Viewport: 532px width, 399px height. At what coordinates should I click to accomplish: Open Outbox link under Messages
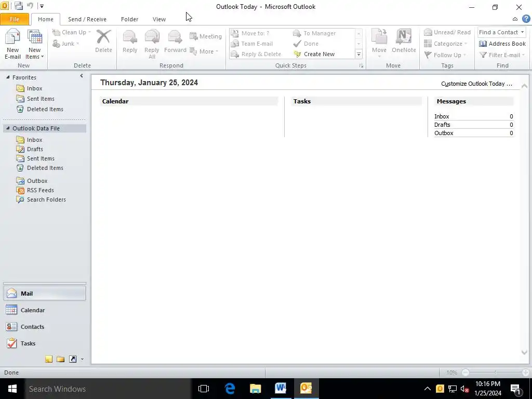click(x=444, y=133)
